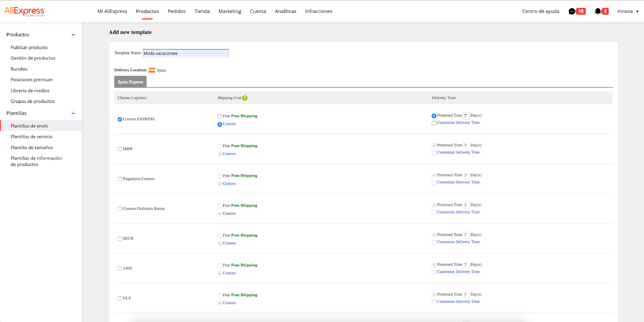
Task: Click the Shipping Cost help question mark
Action: click(245, 98)
